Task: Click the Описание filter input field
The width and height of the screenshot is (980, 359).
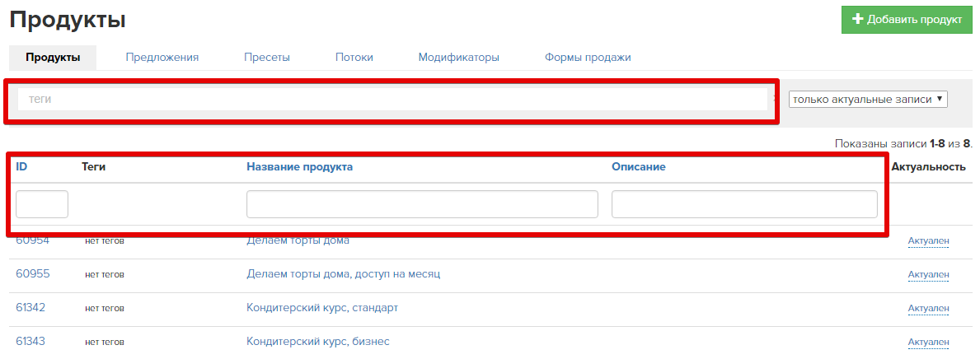Action: click(744, 204)
